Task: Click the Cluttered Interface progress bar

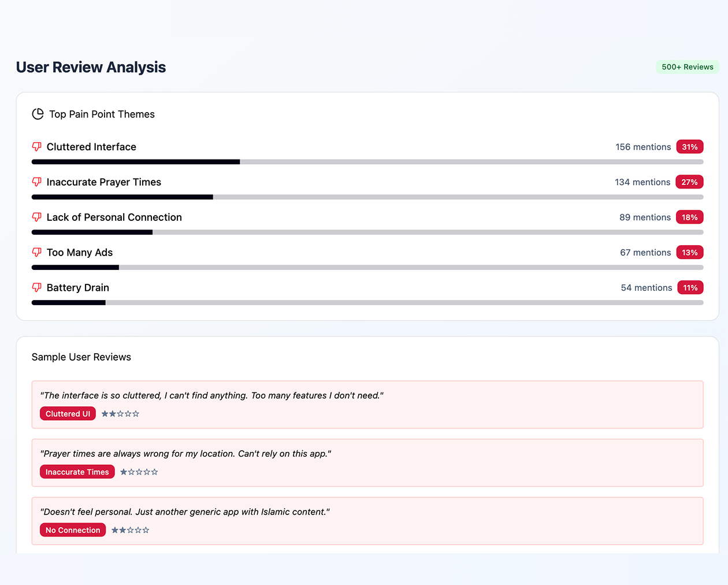Action: tap(367, 162)
